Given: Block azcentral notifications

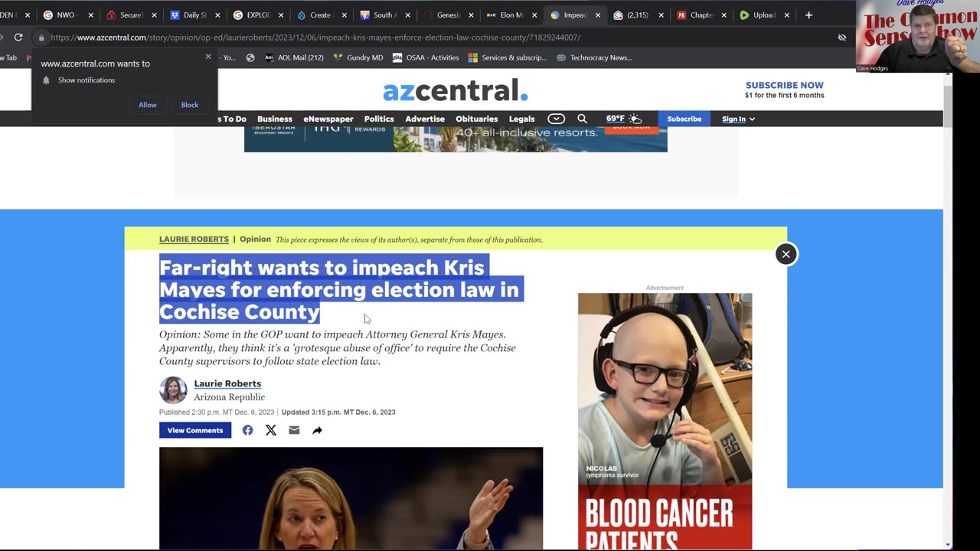Looking at the screenshot, I should 190,105.
